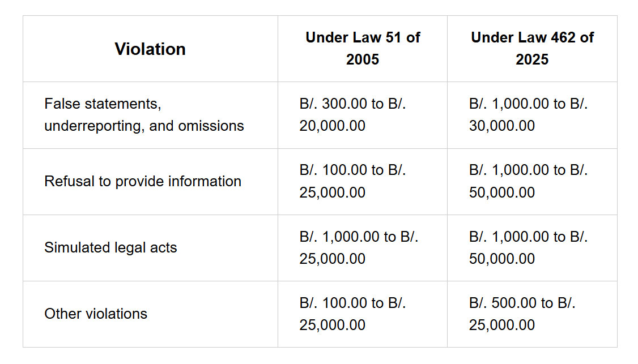Click the 30,000.00 amount text
The width and height of the screenshot is (638, 364).
501,126
